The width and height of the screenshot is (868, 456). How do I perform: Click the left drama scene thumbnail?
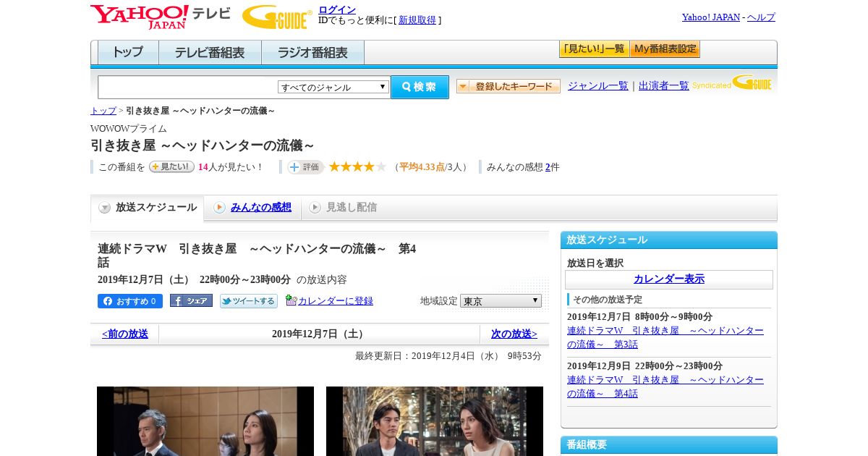[x=205, y=421]
